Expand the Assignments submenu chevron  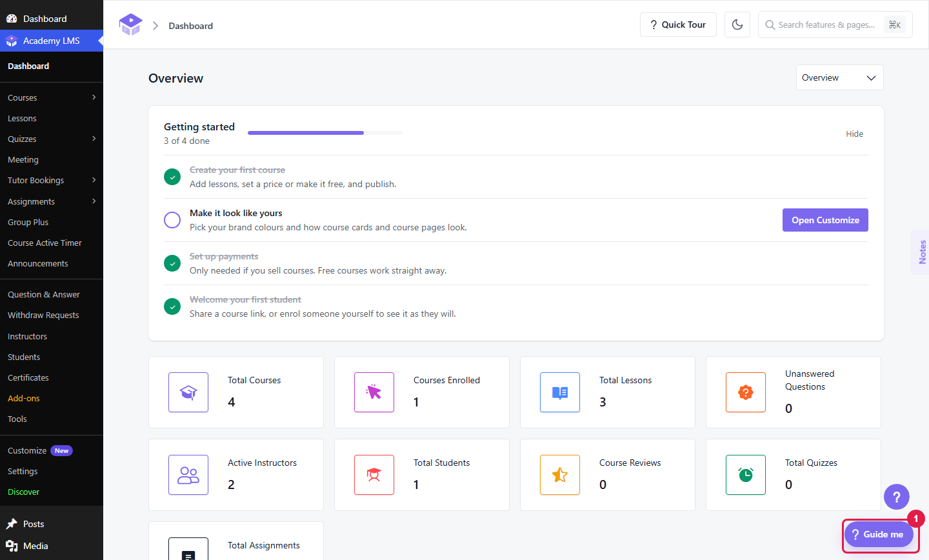click(94, 201)
